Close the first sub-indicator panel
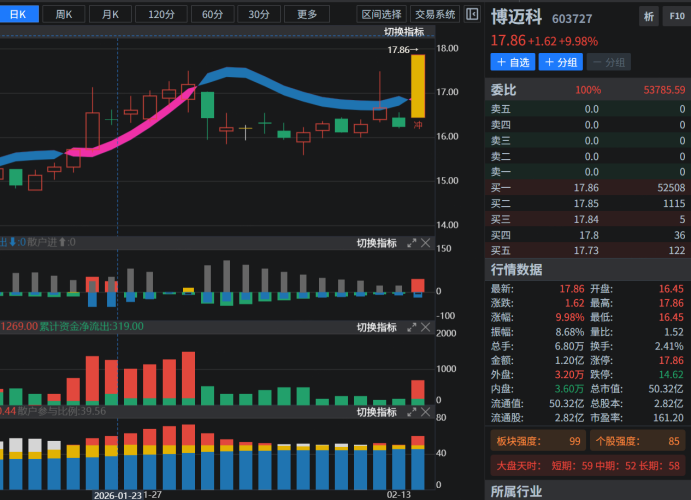691x500 pixels. [425, 243]
